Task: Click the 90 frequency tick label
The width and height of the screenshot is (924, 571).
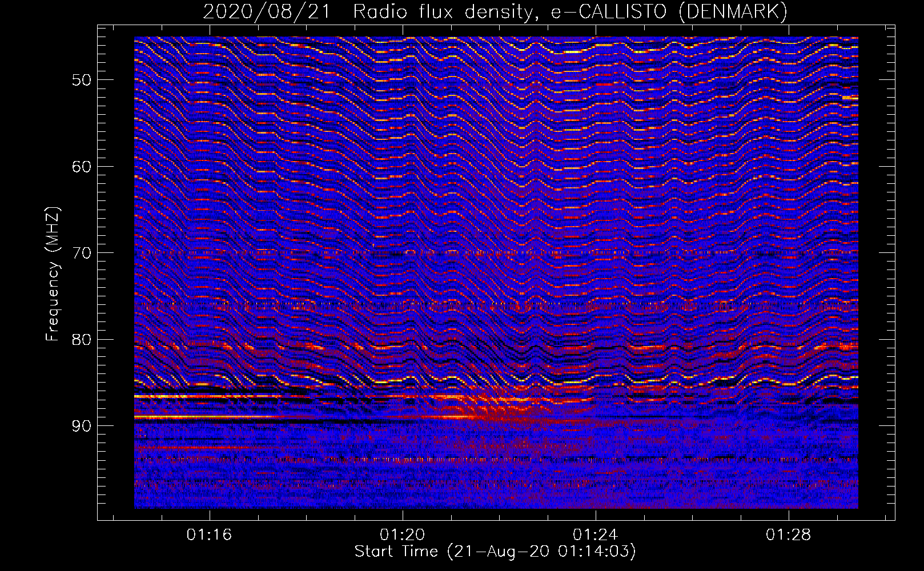Action: pyautogui.click(x=82, y=427)
